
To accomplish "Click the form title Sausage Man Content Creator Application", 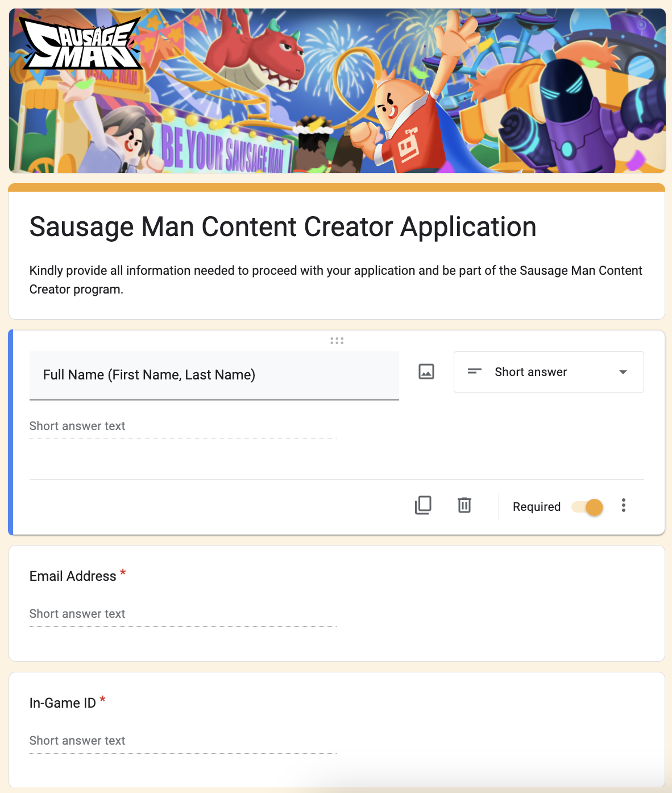I will coord(283,227).
